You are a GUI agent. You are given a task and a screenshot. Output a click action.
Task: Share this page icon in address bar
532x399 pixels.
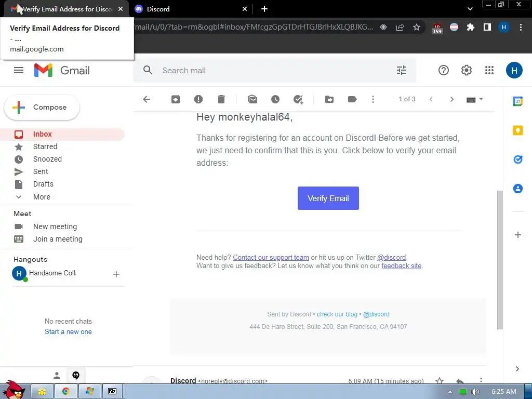pyautogui.click(x=400, y=27)
